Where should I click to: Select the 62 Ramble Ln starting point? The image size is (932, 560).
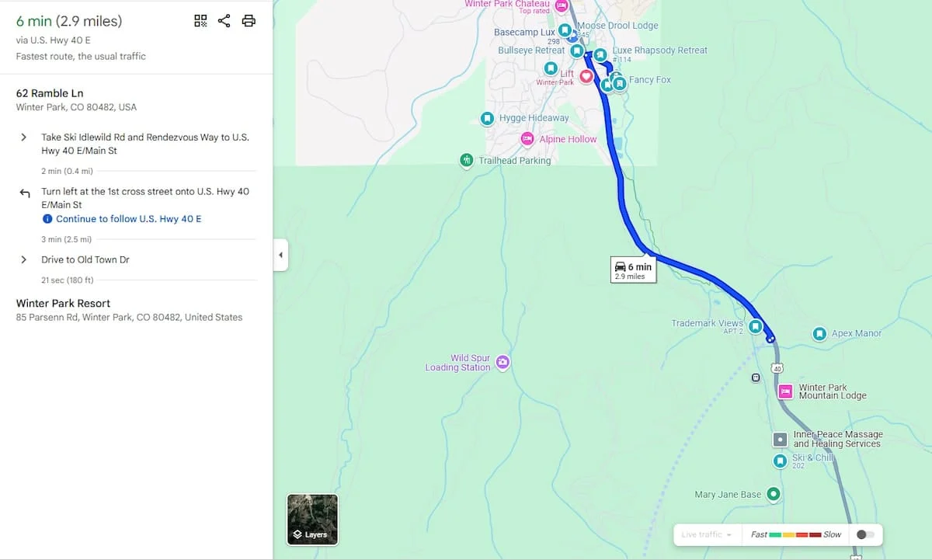54,93
